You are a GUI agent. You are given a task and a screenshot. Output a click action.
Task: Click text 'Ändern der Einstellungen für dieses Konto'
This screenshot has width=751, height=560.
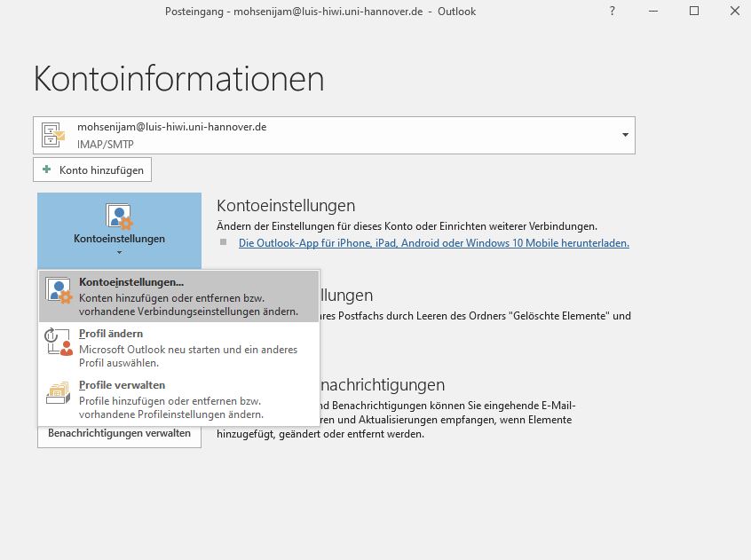click(x=313, y=226)
